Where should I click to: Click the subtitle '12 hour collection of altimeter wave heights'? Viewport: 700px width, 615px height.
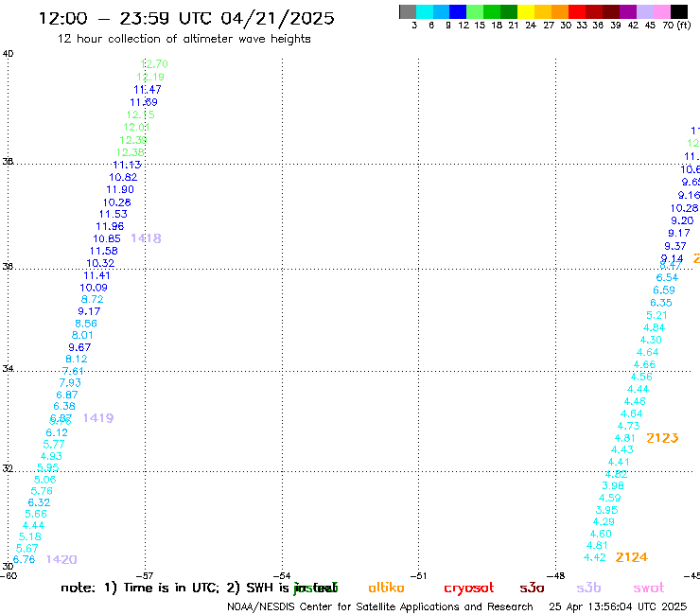point(184,40)
